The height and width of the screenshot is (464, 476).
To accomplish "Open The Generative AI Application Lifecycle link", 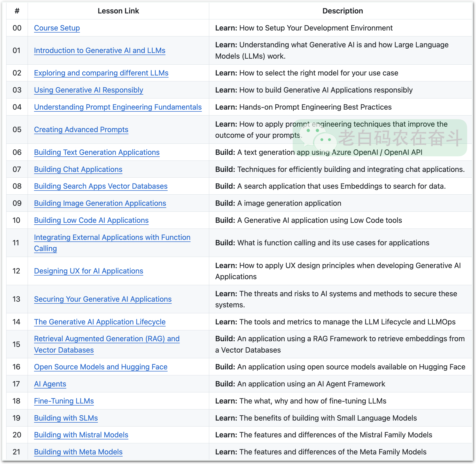I will pyautogui.click(x=100, y=322).
